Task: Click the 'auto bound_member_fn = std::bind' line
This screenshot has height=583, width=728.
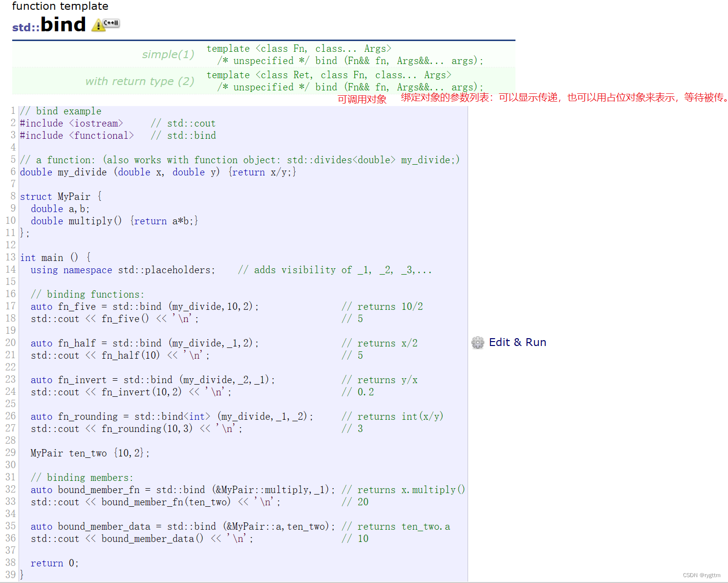Action: [x=183, y=490]
